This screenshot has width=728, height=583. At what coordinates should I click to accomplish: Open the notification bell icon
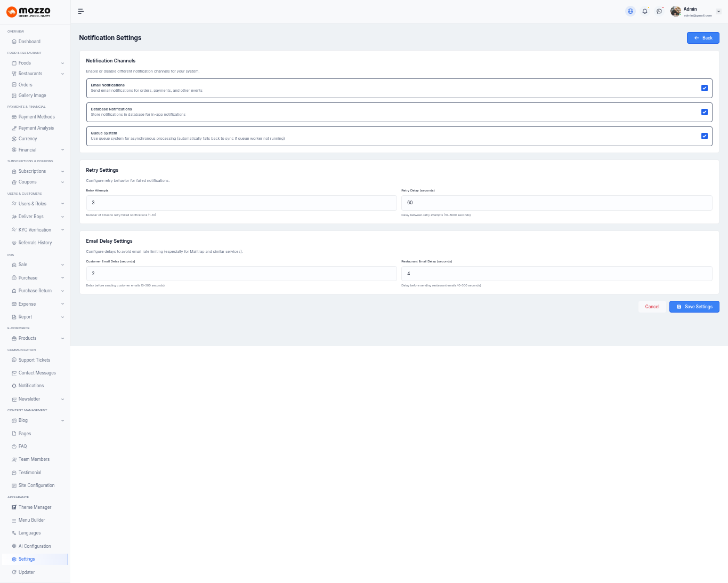[x=645, y=11]
